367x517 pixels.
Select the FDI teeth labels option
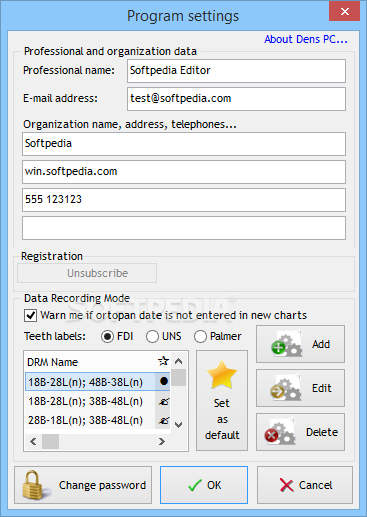coord(107,337)
